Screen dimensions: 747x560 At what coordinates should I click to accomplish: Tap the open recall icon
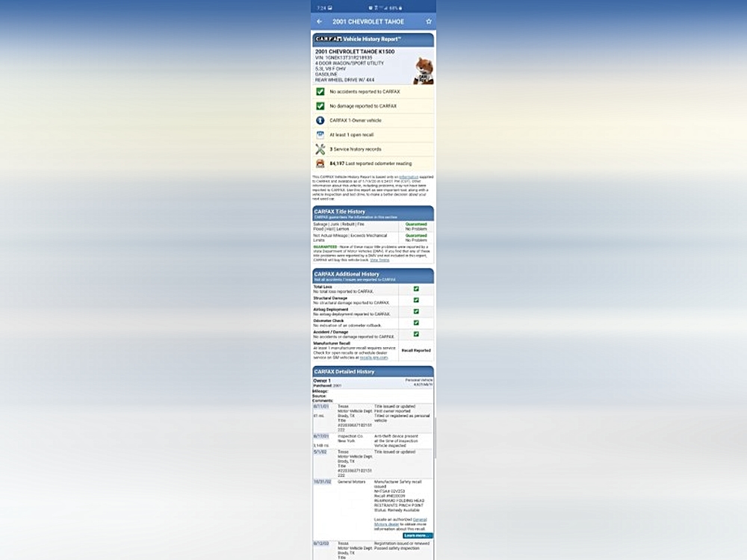point(320,134)
